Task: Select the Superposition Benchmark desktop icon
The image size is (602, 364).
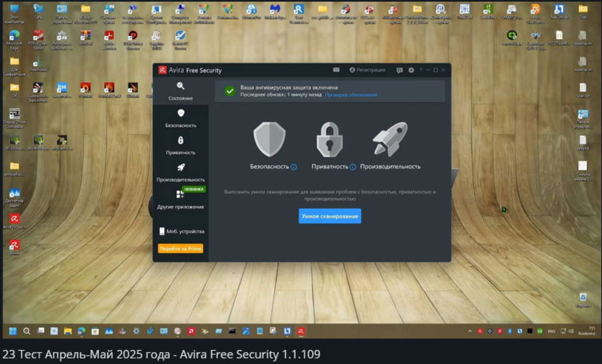Action: [38, 93]
